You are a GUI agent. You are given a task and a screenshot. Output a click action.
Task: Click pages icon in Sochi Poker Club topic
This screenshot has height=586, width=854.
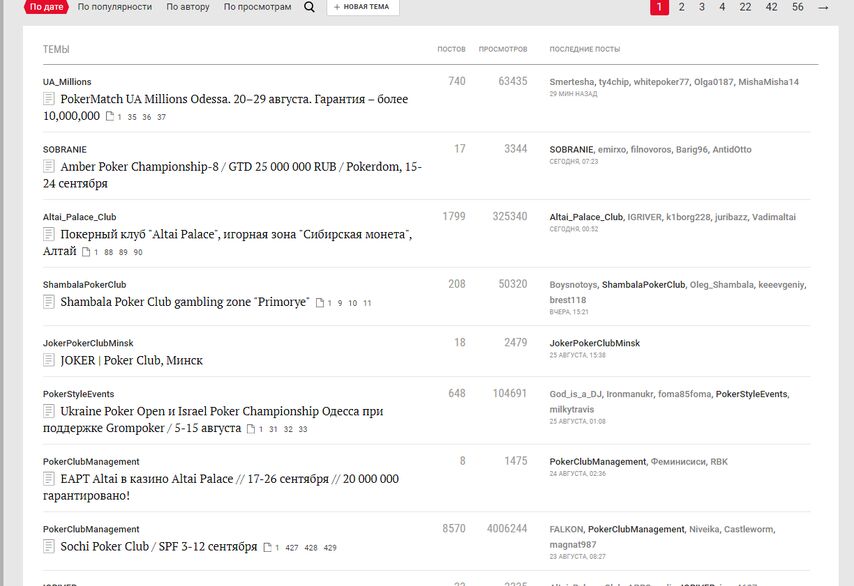tap(267, 547)
